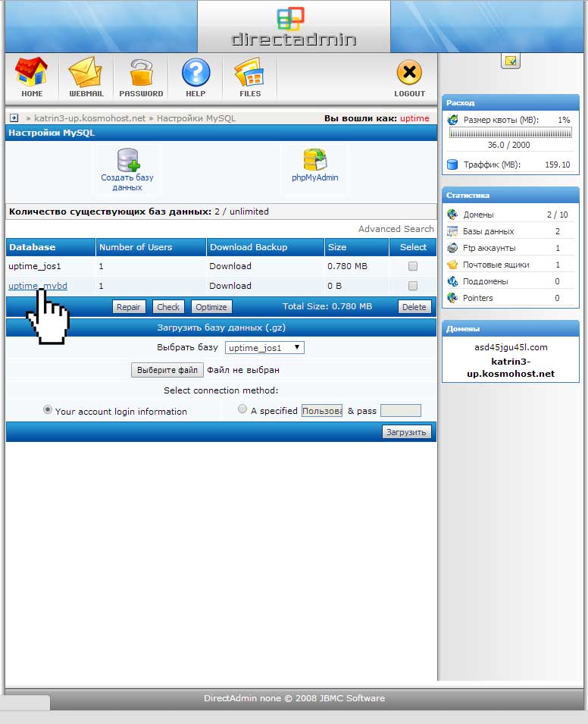
Task: Click the Базы данных statistics icon
Action: click(x=452, y=231)
